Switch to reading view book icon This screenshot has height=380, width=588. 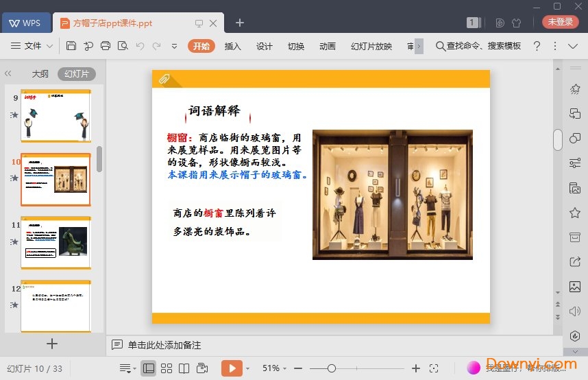184,368
